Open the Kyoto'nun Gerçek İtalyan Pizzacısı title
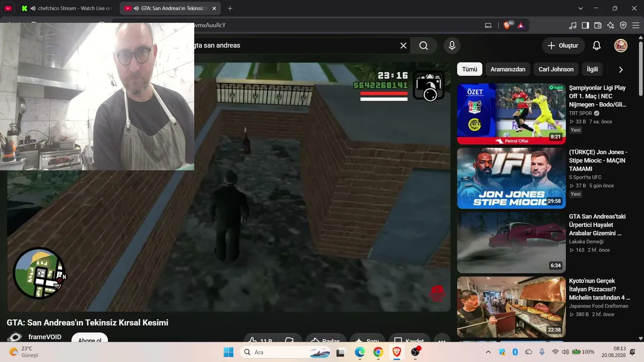This screenshot has height=362, width=644. pyautogui.click(x=599, y=289)
